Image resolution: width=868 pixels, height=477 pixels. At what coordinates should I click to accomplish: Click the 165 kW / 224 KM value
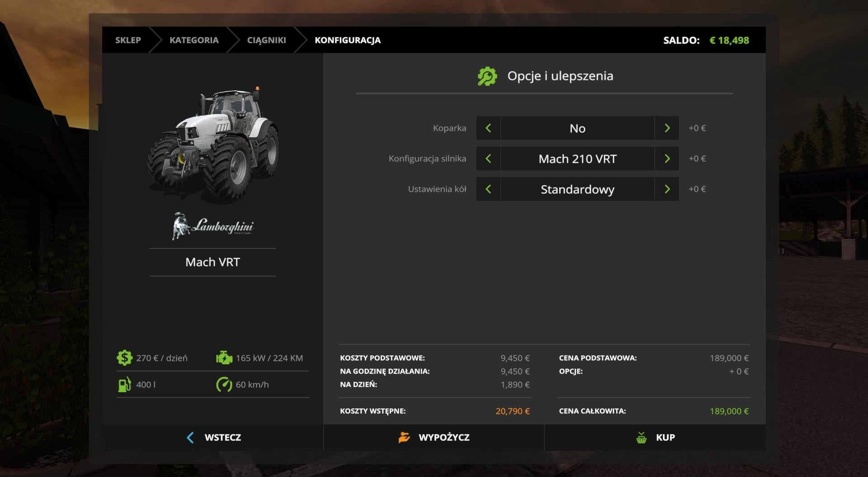pos(269,358)
